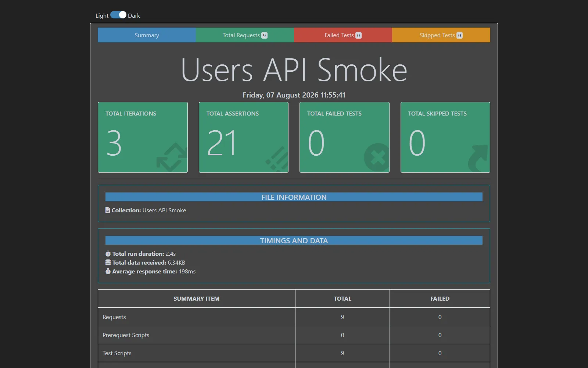Viewport: 588px width, 368px height.
Task: Click the skipped tests share arrow icon
Action: (x=478, y=158)
